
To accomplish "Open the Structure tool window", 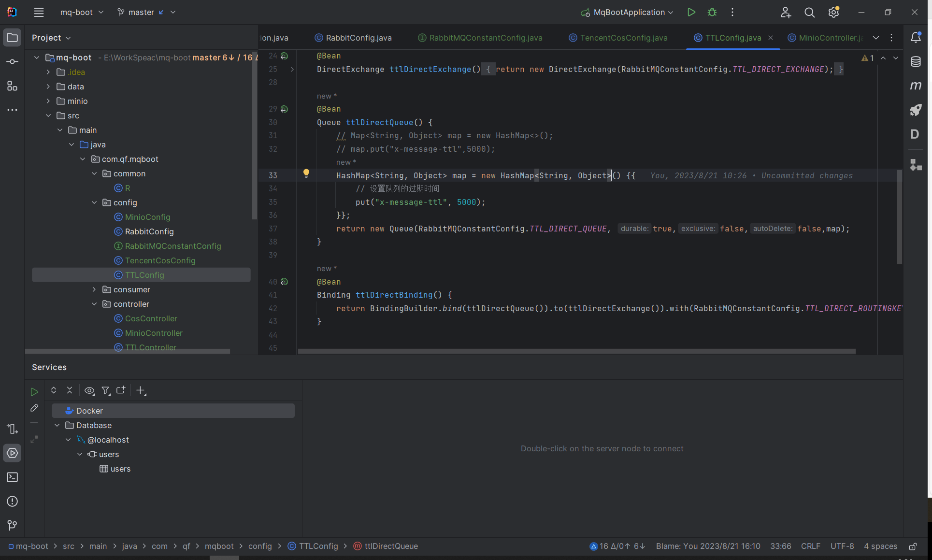I will [x=13, y=86].
